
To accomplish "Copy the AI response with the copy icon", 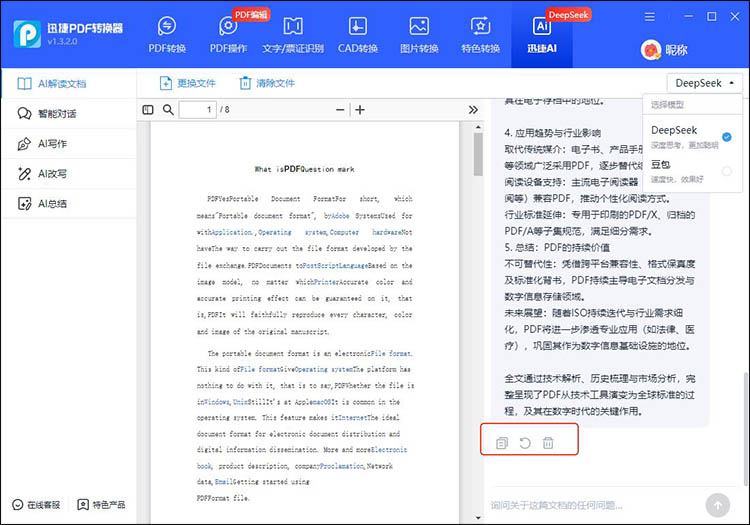I will (502, 442).
